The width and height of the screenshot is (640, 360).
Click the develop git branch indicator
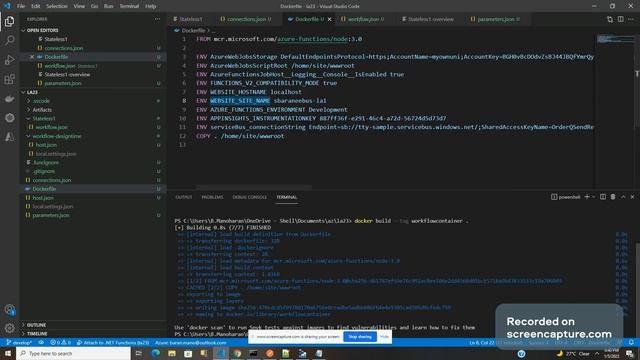19,343
